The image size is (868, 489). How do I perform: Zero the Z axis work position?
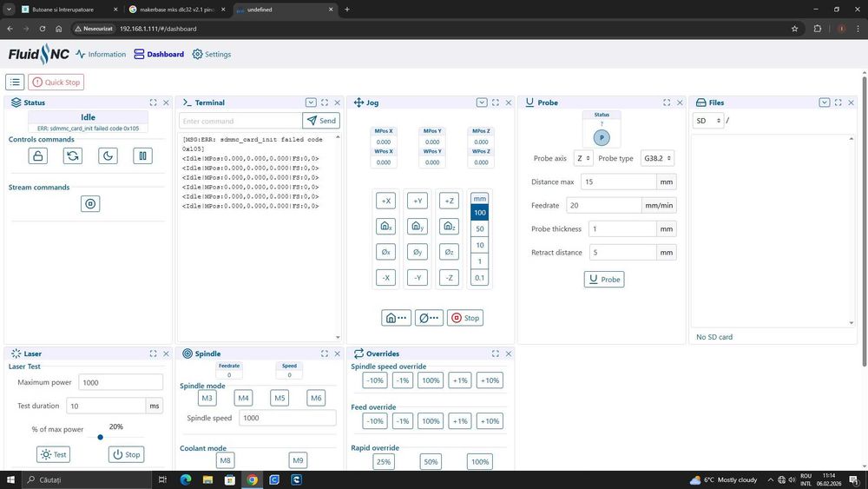[449, 252]
